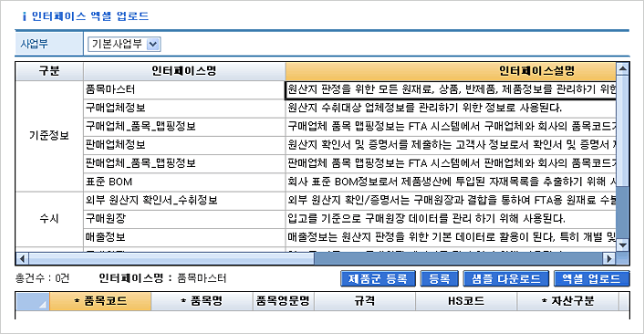Click the 매출정보 description cell
The image size is (644, 334).
point(451,237)
